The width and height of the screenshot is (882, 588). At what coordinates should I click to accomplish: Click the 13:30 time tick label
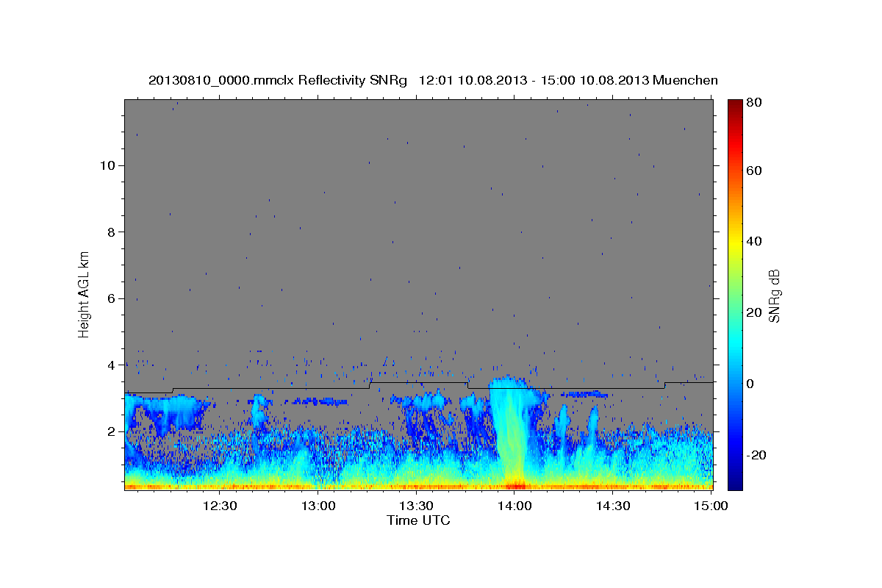coord(416,506)
